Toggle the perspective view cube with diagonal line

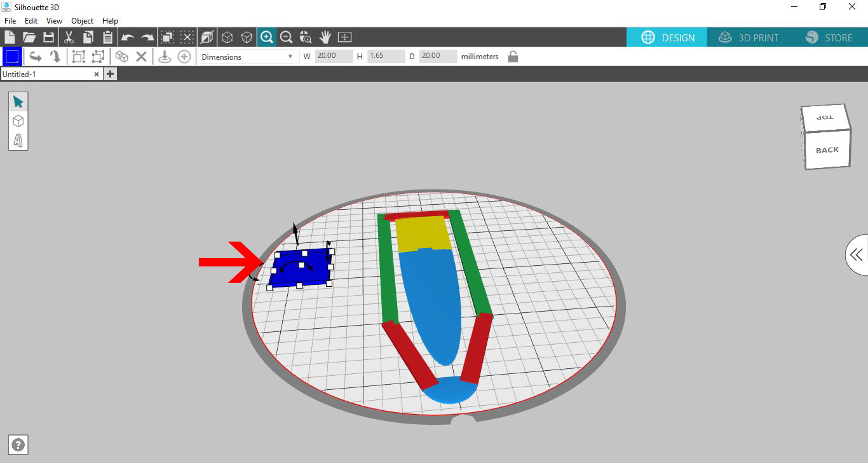(207, 37)
